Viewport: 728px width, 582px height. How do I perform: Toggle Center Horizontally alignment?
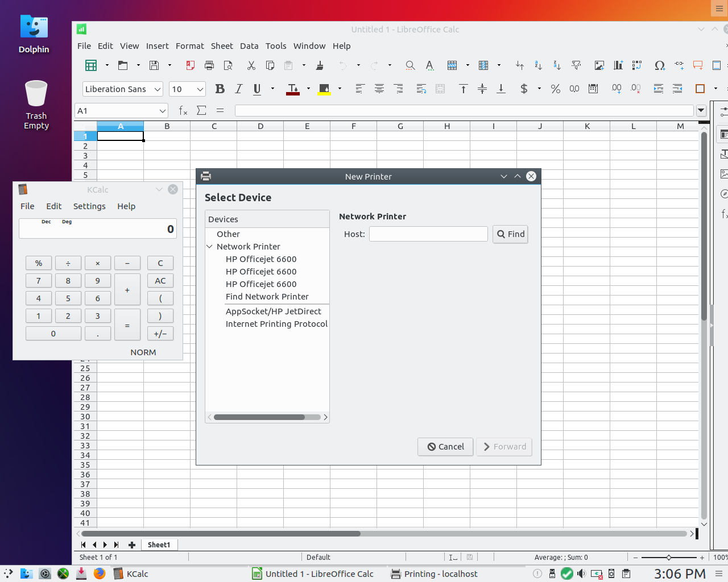coord(379,89)
